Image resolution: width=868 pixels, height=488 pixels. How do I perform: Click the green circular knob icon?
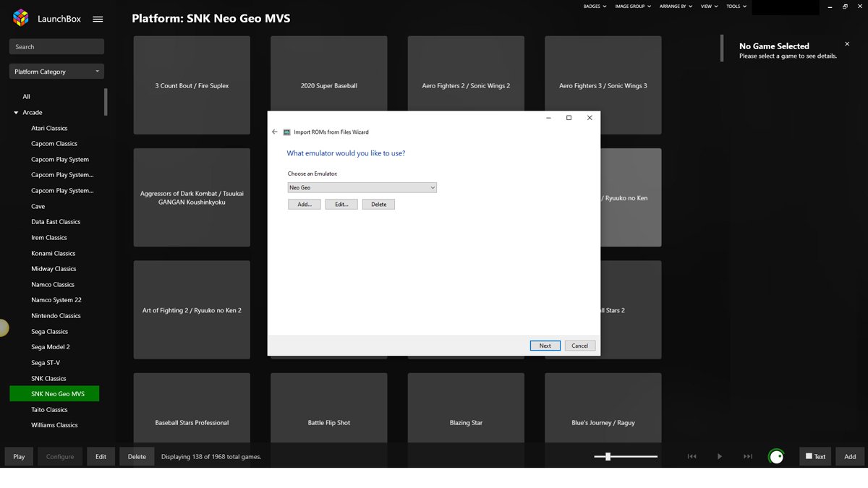point(776,456)
